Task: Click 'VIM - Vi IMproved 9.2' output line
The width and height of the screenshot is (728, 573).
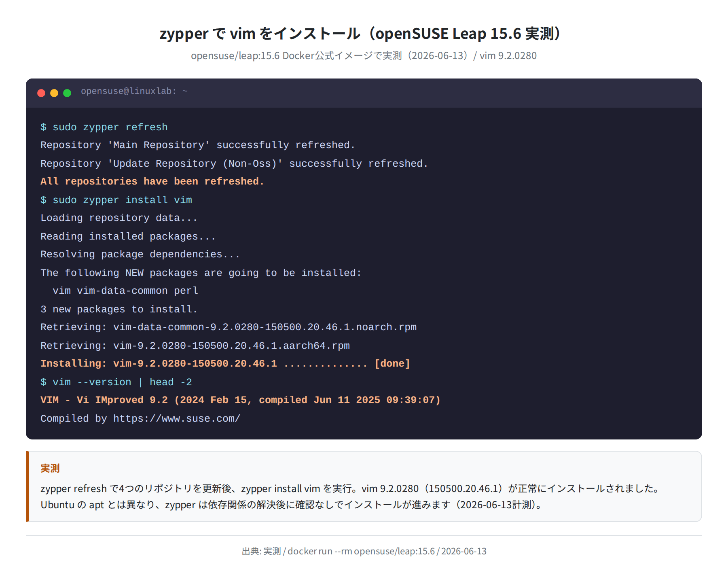Action: [240, 400]
